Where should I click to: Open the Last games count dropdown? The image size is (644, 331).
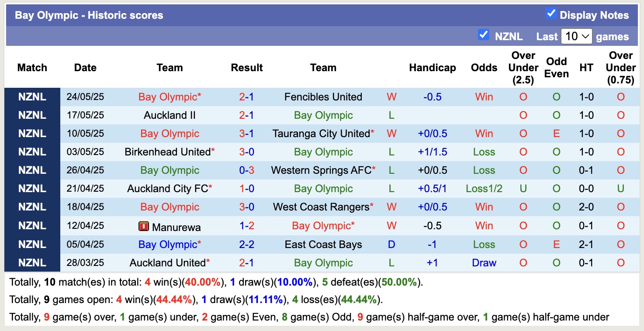(x=577, y=36)
